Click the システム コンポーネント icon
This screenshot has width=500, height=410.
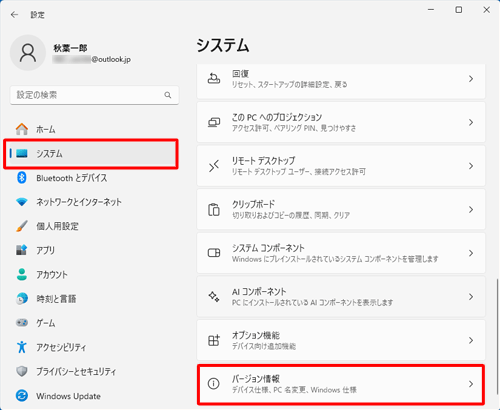(x=214, y=253)
